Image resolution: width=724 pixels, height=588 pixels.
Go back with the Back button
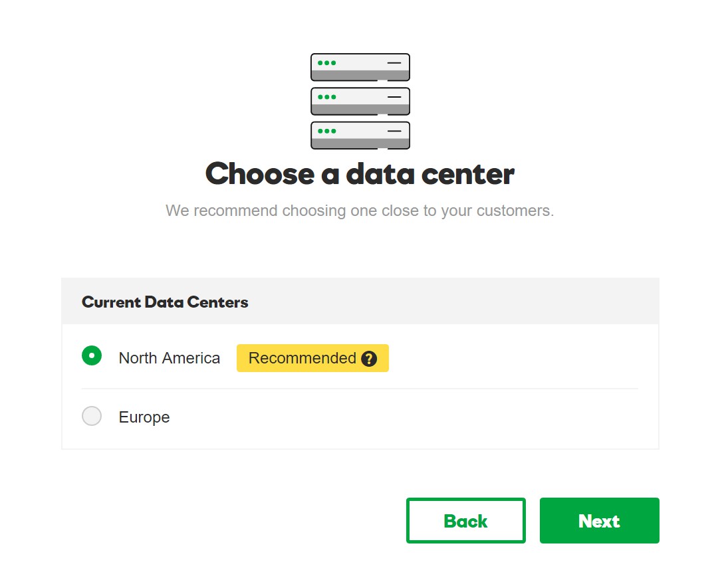click(x=466, y=521)
